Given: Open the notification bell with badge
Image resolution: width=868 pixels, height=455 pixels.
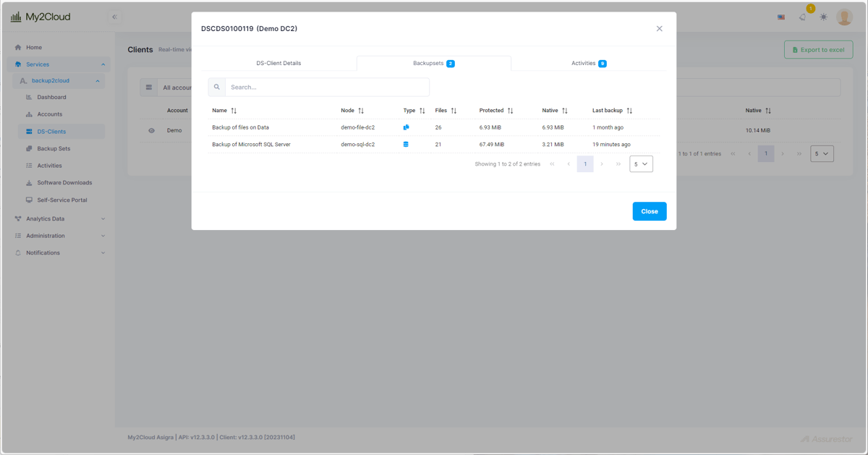Looking at the screenshot, I should pyautogui.click(x=803, y=17).
